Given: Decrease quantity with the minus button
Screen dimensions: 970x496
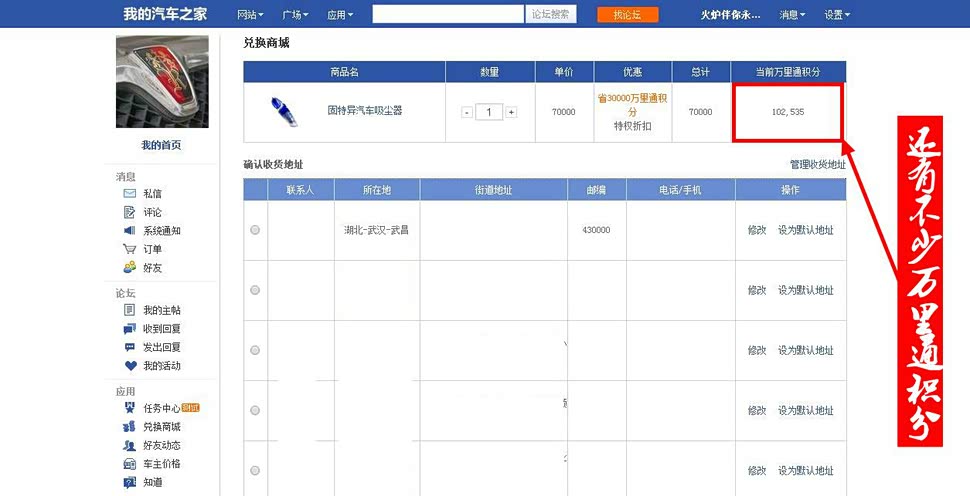Looking at the screenshot, I should pos(467,112).
